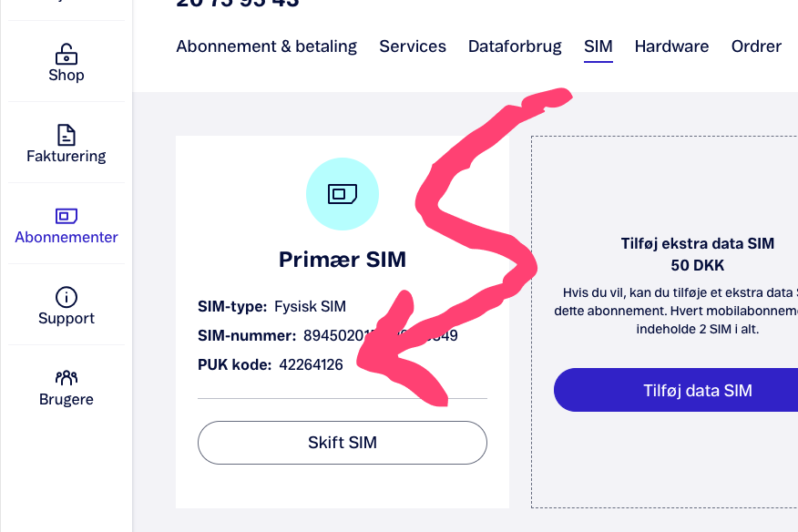This screenshot has height=532, width=798.
Task: Click the Primær SIM heading
Action: coord(343,259)
